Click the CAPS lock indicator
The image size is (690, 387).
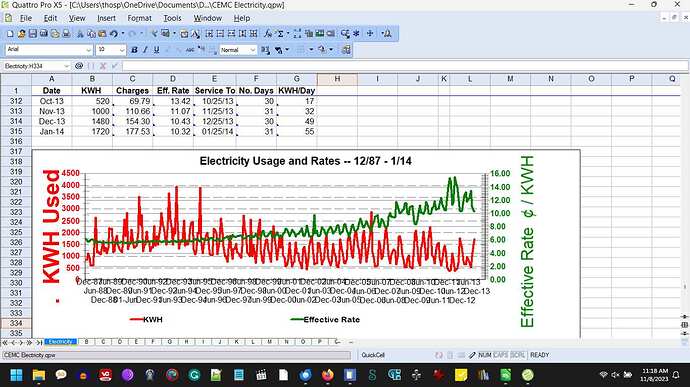pos(501,355)
